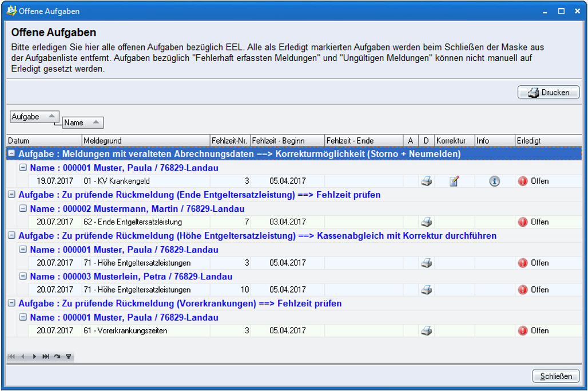Select the '61 - Vorerkrankungszeiten' cell
This screenshot has width=588, height=391.
tap(146, 330)
